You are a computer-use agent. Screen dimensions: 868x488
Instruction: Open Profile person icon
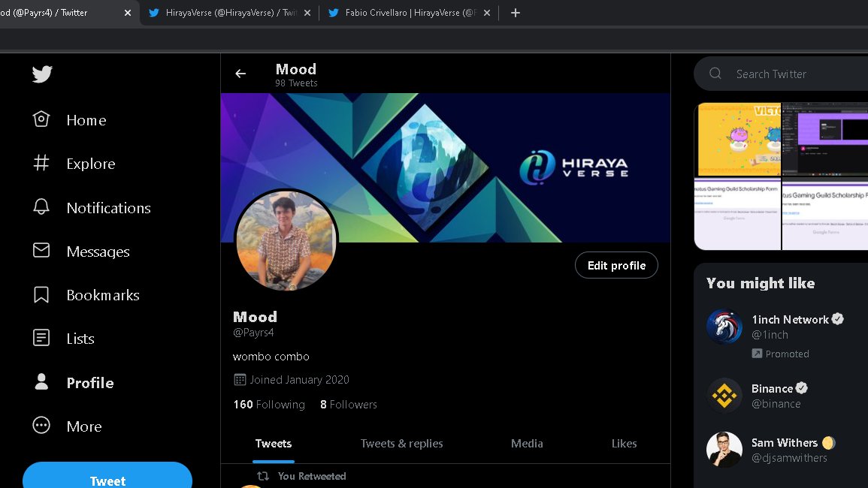tap(41, 381)
